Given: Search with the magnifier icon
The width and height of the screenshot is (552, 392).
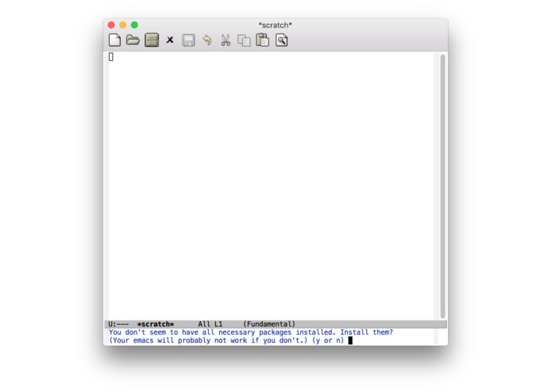Looking at the screenshot, I should tap(281, 40).
